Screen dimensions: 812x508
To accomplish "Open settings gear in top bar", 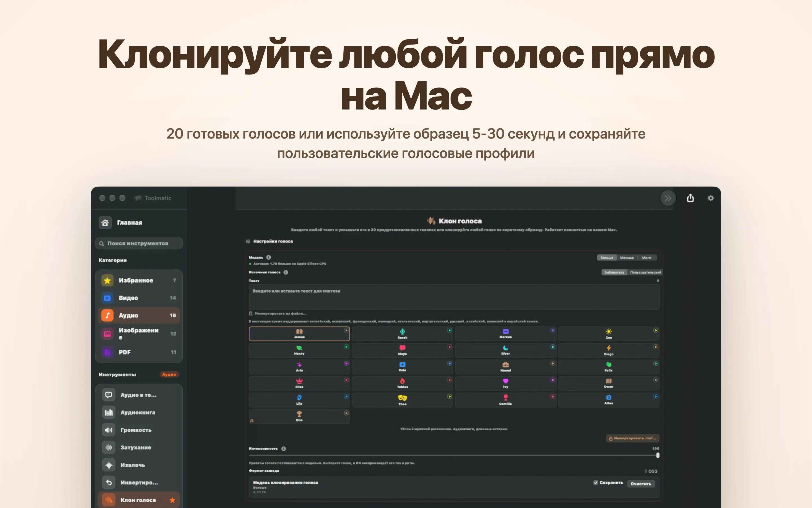I will [x=711, y=198].
